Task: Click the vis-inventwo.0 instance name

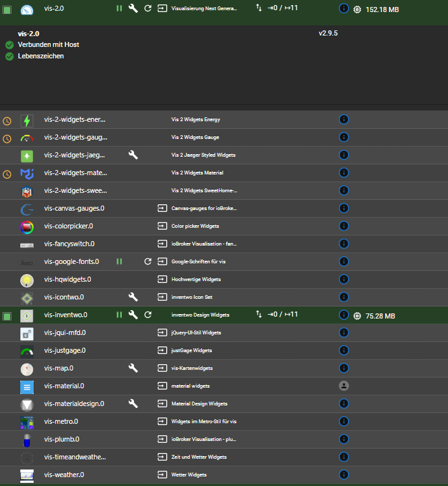Action: coord(66,315)
